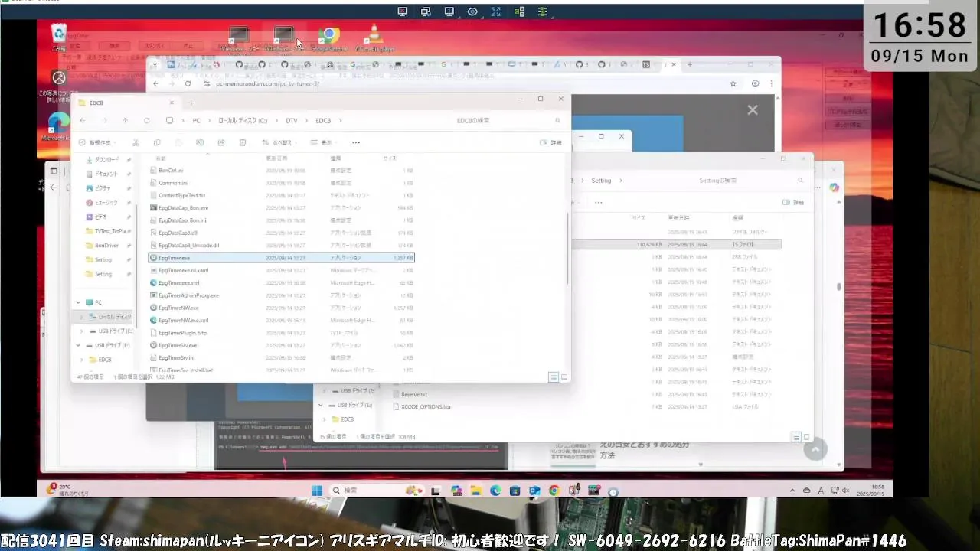Click the Cut scissors toolbar icon
This screenshot has height=551, width=980.
click(136, 142)
